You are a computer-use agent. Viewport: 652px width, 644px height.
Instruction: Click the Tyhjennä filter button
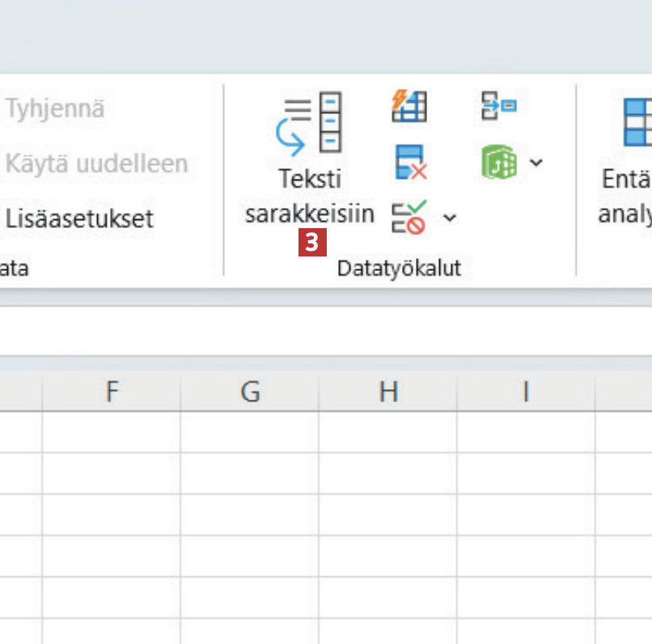coord(54,108)
